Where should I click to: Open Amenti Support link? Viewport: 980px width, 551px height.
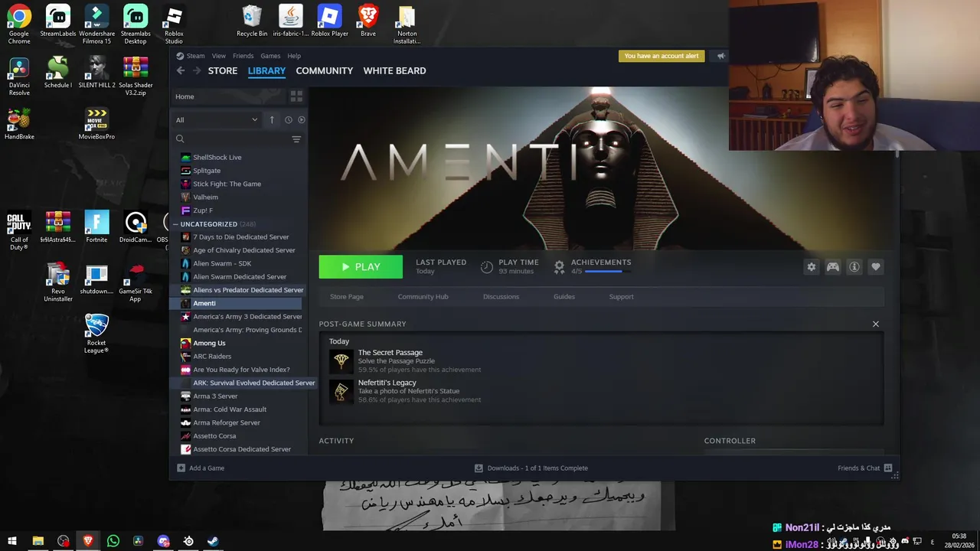621,297
